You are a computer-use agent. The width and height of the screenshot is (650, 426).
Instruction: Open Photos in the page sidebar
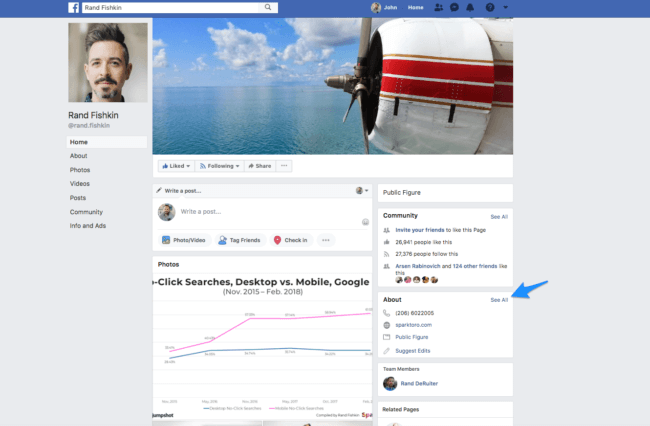(x=80, y=170)
